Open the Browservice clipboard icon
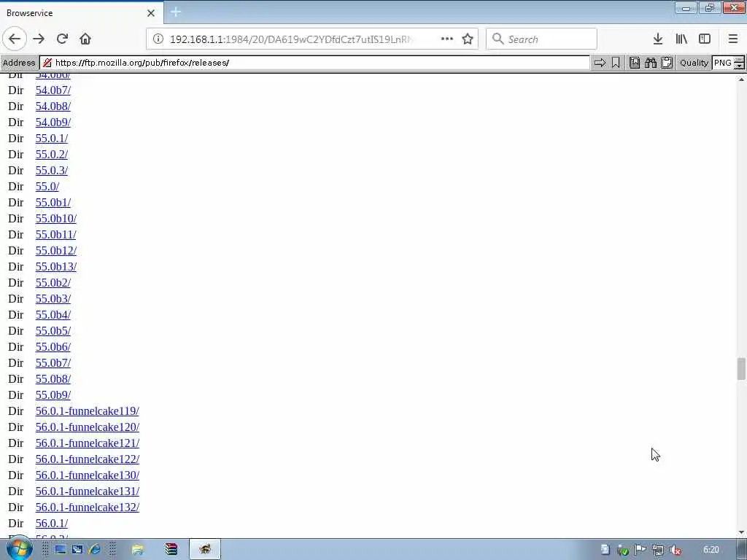This screenshot has height=560, width=747. tap(667, 63)
